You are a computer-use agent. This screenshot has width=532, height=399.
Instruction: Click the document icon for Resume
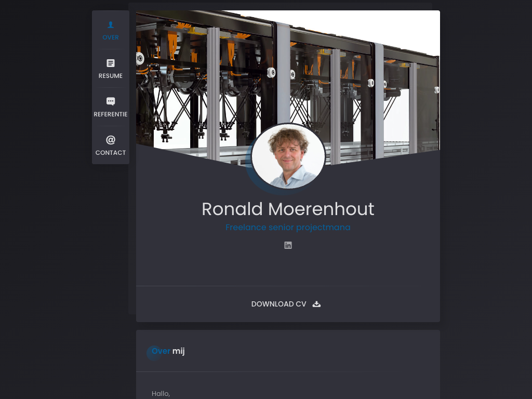pyautogui.click(x=111, y=63)
